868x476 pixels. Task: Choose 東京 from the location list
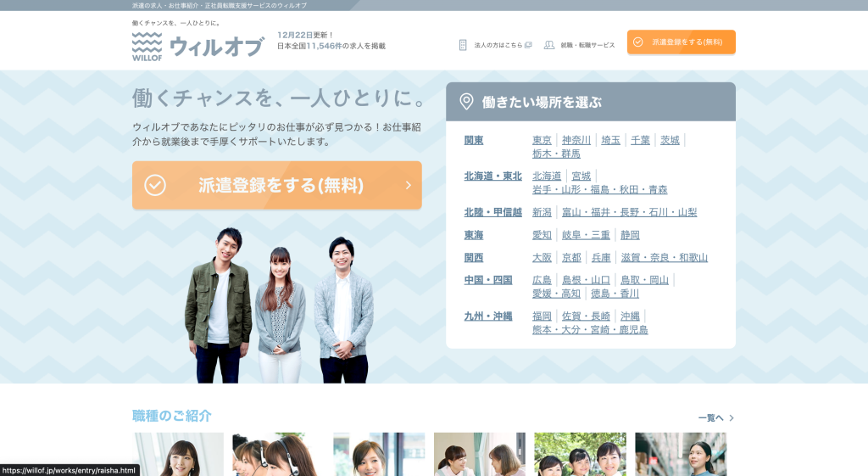tap(542, 140)
